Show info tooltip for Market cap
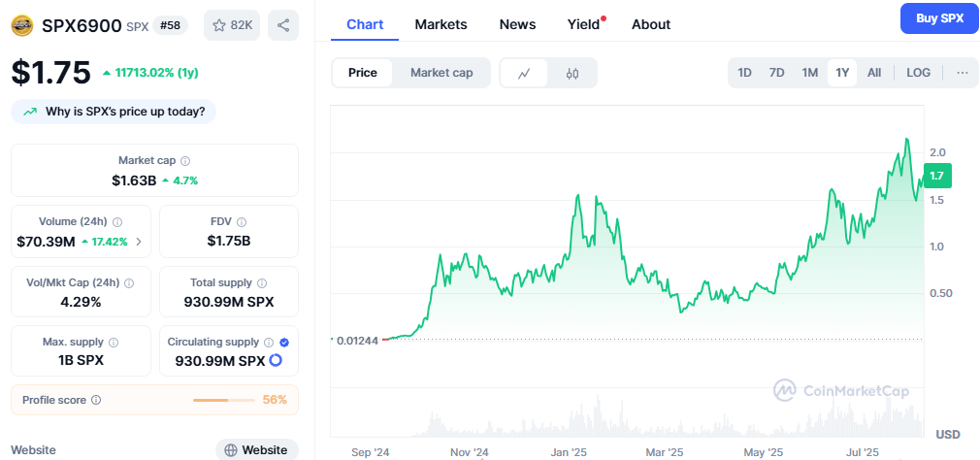 185,161
